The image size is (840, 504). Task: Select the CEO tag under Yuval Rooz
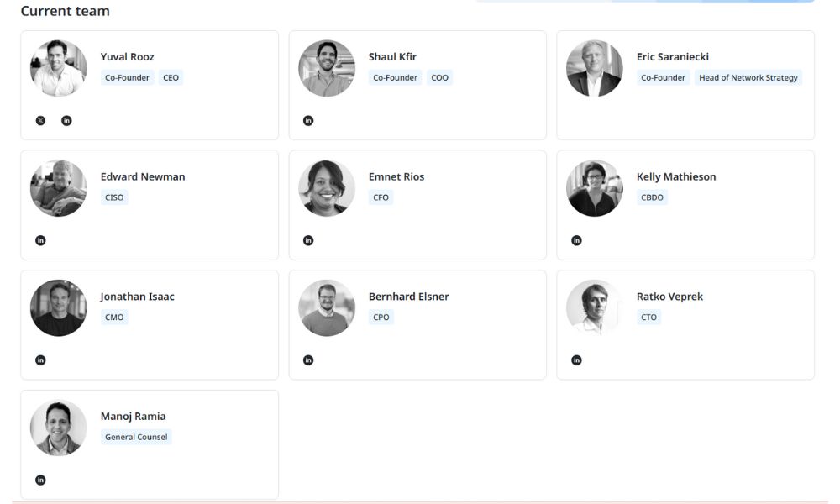(171, 78)
